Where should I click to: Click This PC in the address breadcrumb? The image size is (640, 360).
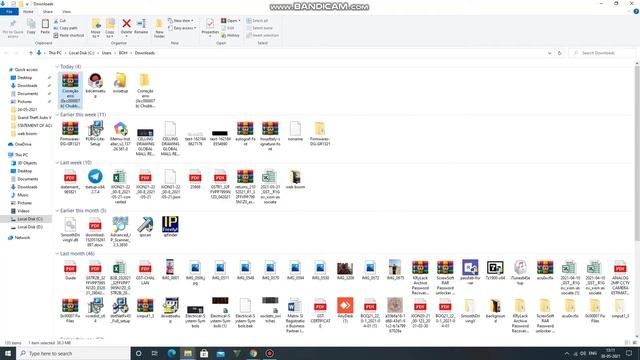[55, 53]
